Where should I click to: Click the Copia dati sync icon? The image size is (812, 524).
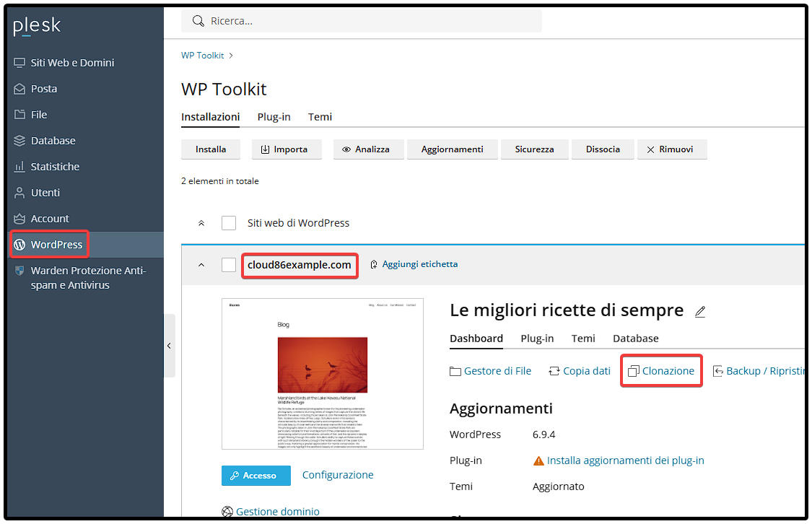point(554,371)
